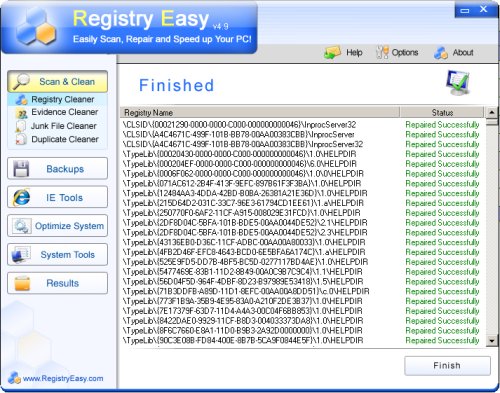Image resolution: width=500 pixels, height=393 pixels.
Task: Open the Results section
Action: pyautogui.click(x=57, y=283)
